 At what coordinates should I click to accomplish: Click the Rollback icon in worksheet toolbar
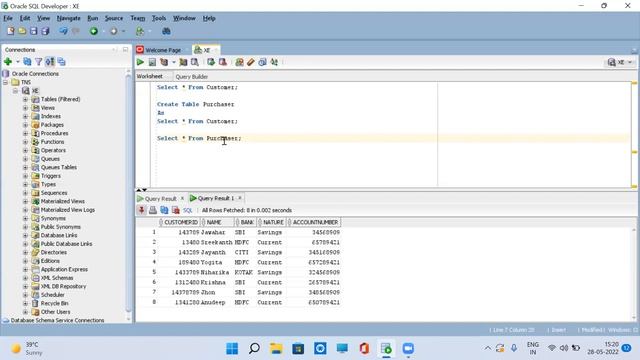tap(222, 62)
